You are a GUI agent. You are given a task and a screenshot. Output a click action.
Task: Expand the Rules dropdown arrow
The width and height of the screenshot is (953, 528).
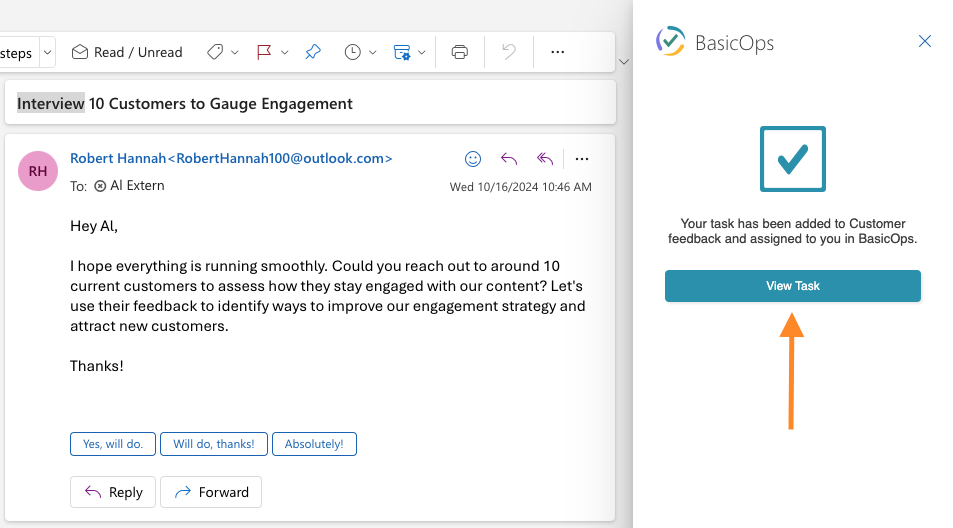(x=422, y=53)
